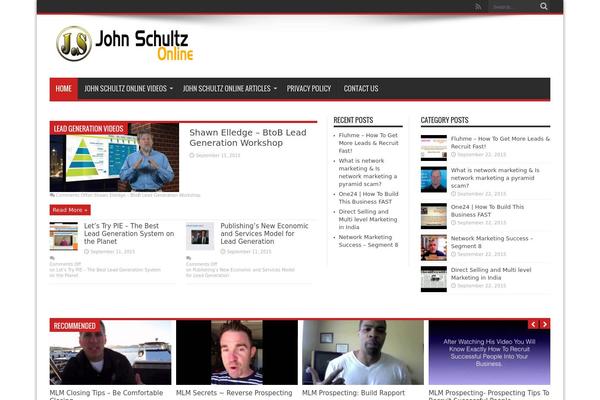This screenshot has height=400, width=600.
Task: Click the Read More button
Action: (x=70, y=210)
